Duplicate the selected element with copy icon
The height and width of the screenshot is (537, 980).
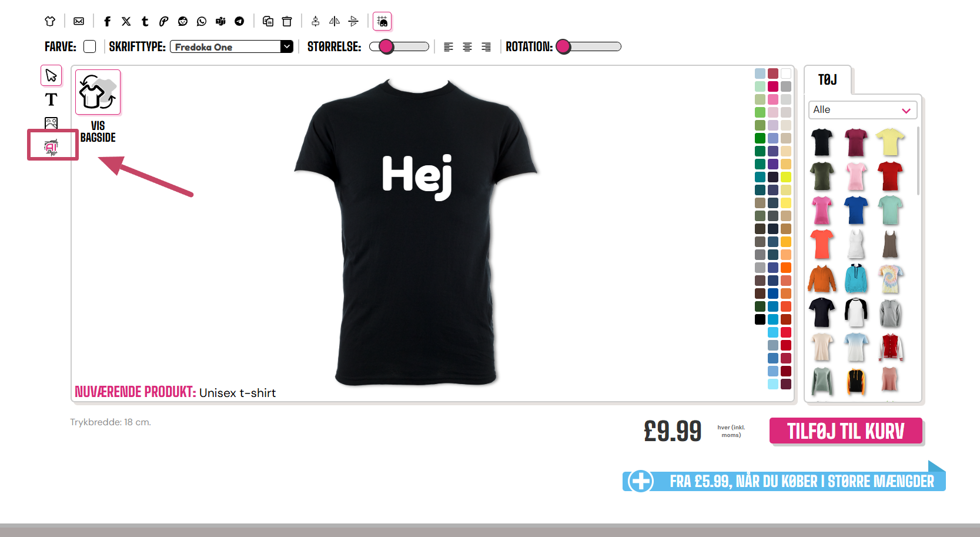pyautogui.click(x=268, y=21)
